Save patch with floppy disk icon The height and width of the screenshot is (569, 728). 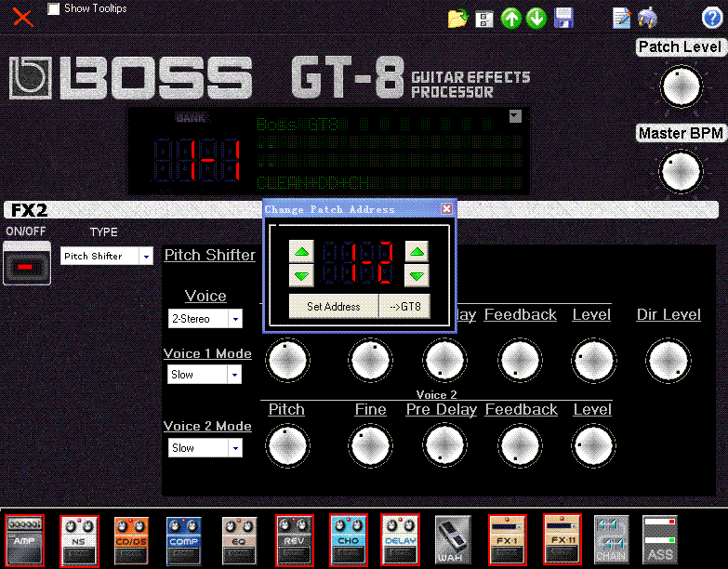click(563, 19)
